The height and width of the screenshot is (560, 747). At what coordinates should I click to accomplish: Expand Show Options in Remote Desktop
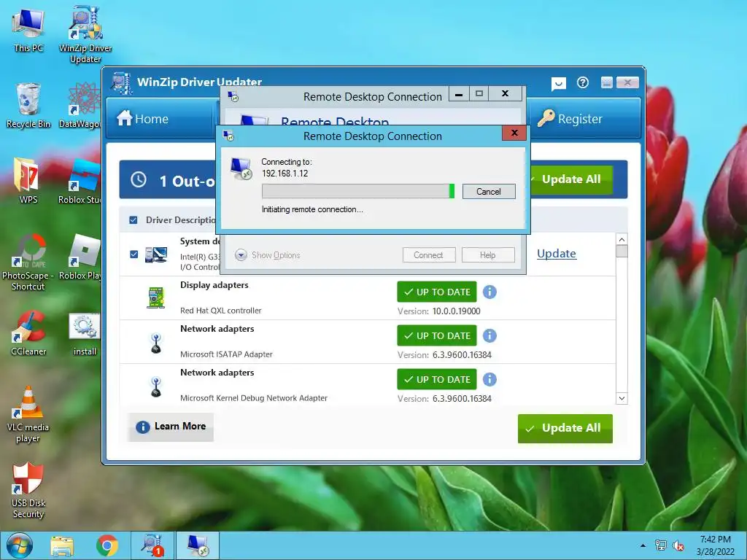point(267,255)
